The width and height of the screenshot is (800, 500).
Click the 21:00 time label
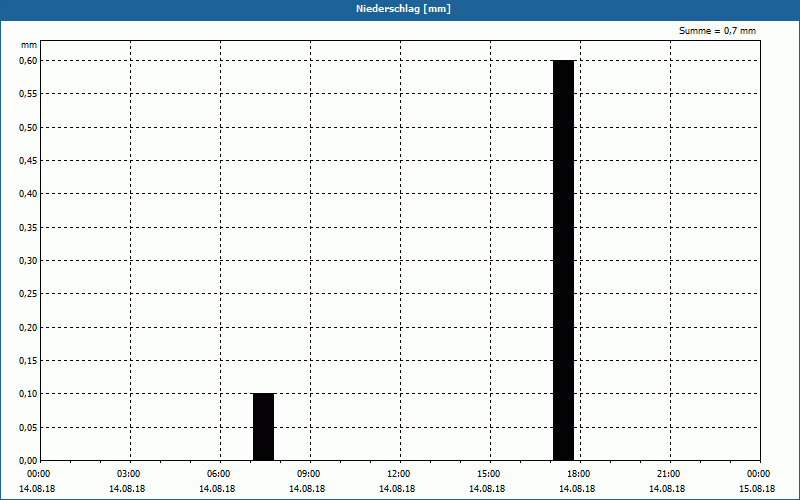pyautogui.click(x=668, y=474)
